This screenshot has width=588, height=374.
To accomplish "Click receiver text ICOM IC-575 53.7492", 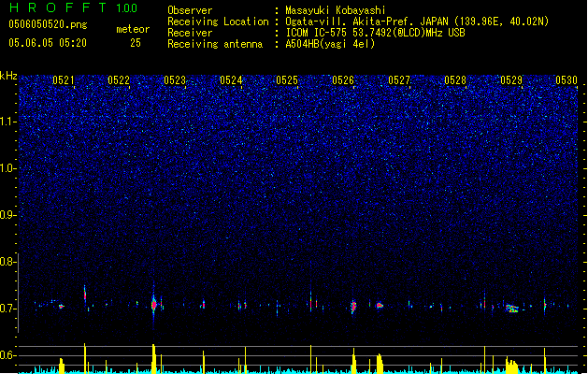I will pos(375,33).
